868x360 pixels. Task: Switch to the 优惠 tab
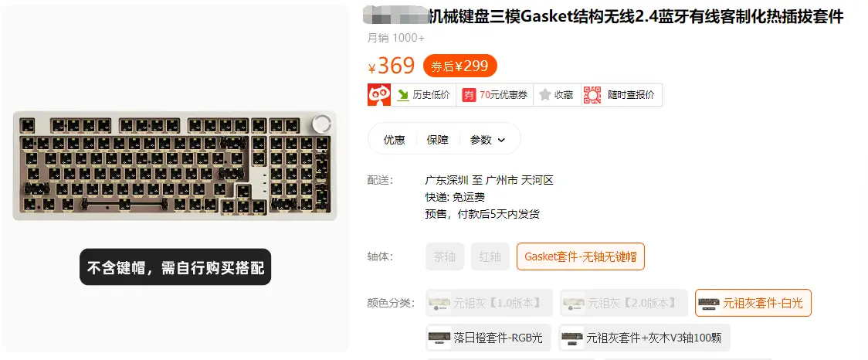[x=394, y=140]
